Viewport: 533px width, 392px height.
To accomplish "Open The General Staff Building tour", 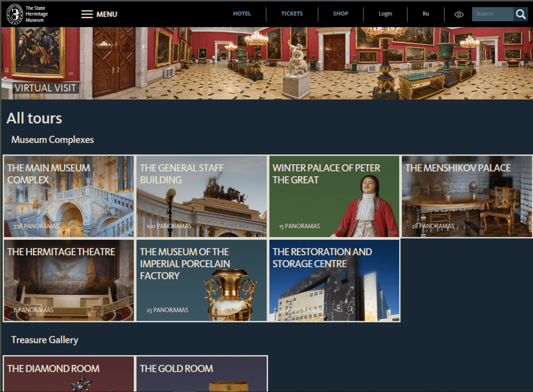I will coord(201,197).
